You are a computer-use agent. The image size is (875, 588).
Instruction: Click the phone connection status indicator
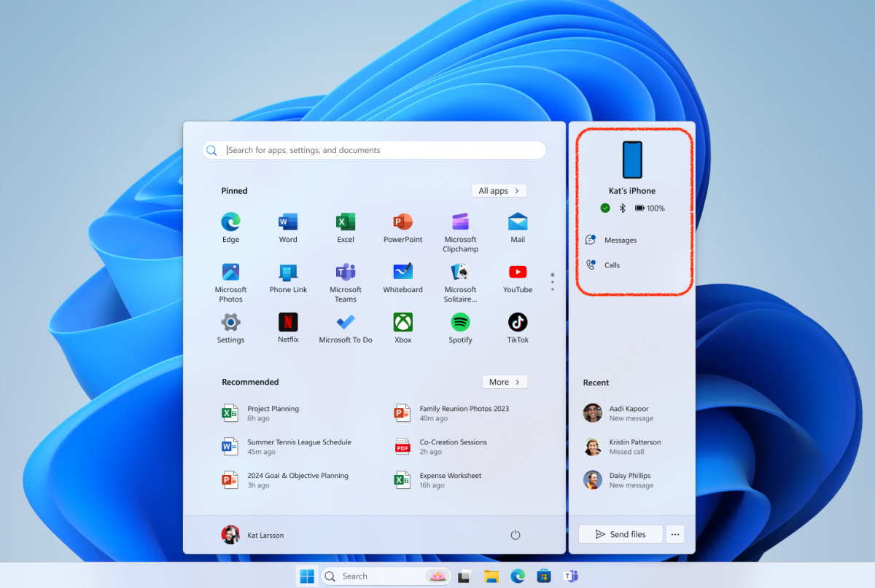(604, 208)
